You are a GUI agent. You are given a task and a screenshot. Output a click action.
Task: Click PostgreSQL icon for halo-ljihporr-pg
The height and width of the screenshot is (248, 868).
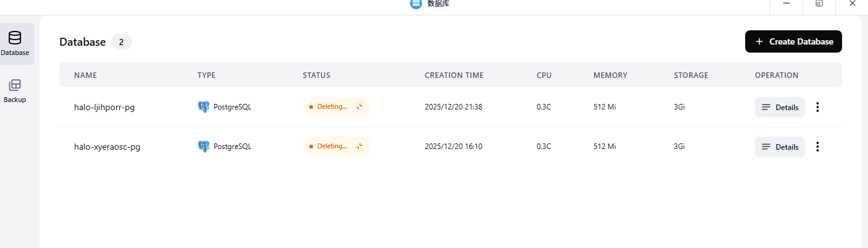pyautogui.click(x=204, y=107)
